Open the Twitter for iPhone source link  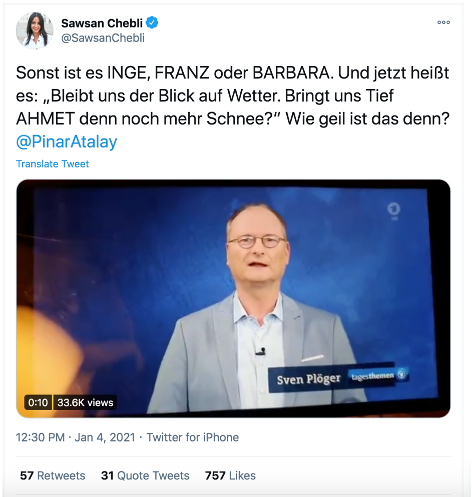point(193,437)
